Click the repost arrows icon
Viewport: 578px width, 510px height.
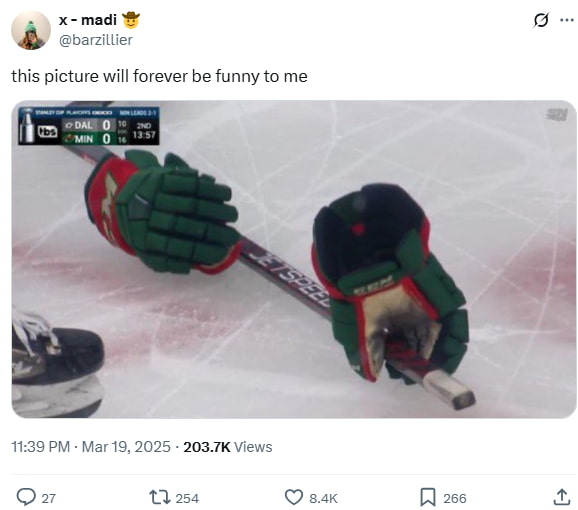coord(160,497)
